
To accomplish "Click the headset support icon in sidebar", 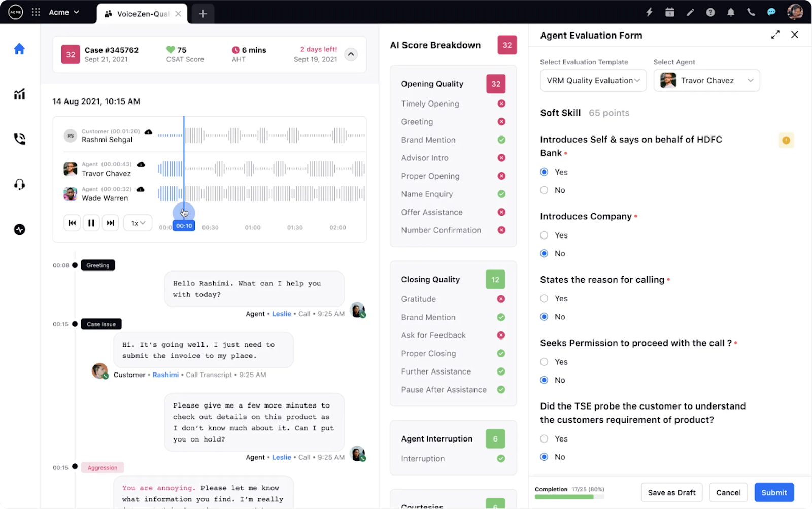I will pyautogui.click(x=19, y=184).
